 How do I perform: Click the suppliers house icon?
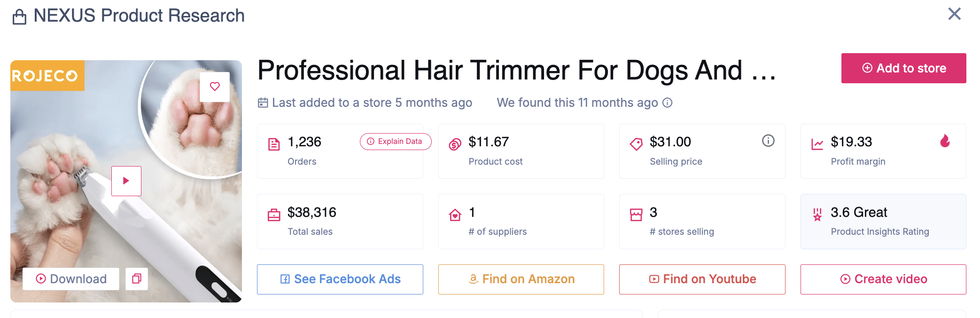[x=455, y=215]
